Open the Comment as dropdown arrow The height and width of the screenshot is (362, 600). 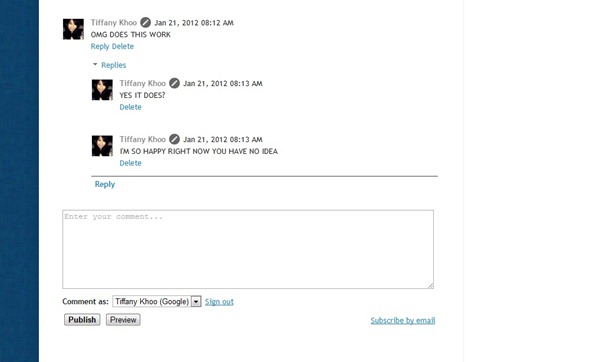196,302
